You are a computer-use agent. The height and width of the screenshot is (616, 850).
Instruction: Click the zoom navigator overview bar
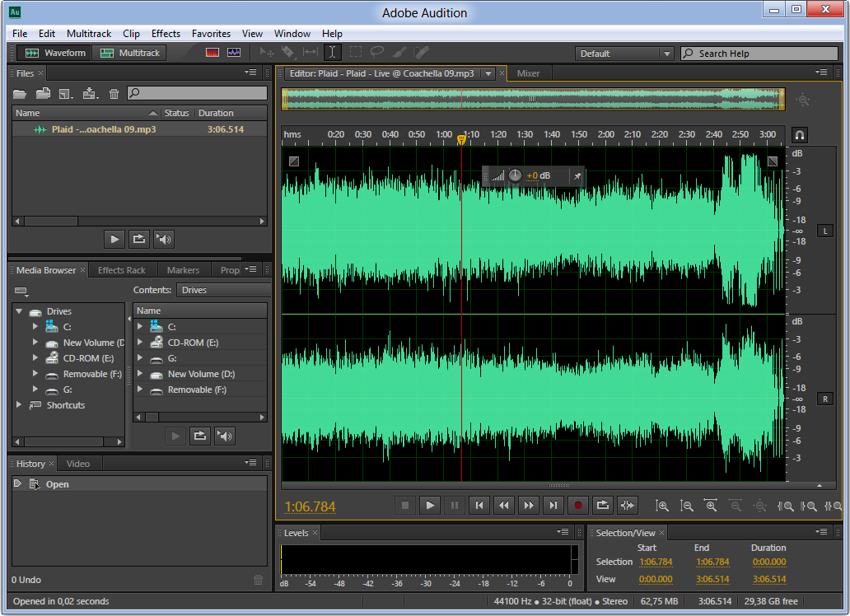(x=533, y=99)
